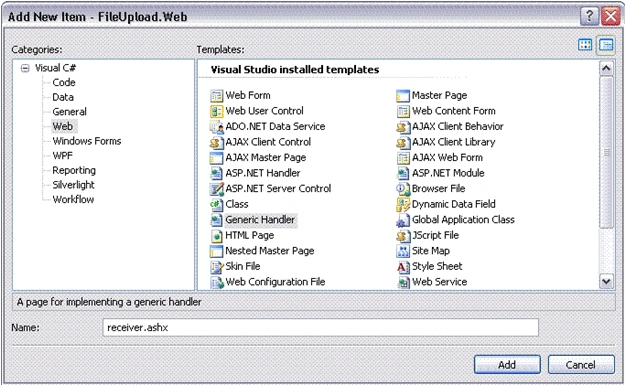The width and height of the screenshot is (626, 385).
Task: Click the HTML Page icon
Action: pyautogui.click(x=216, y=236)
